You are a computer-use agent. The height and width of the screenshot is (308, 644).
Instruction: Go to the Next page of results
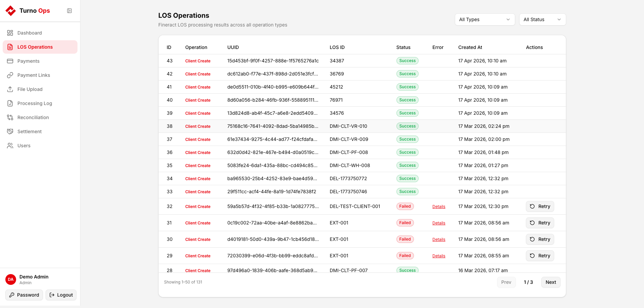click(x=550, y=282)
